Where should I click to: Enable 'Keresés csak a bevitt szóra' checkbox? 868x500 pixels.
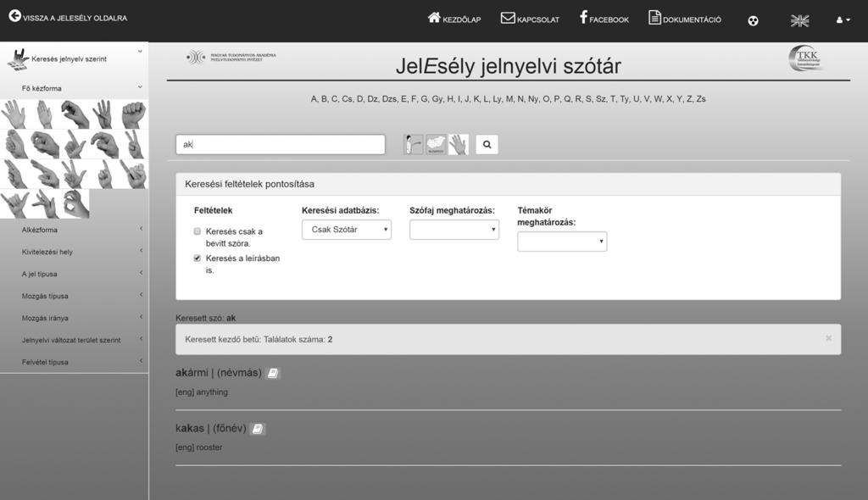[197, 231]
